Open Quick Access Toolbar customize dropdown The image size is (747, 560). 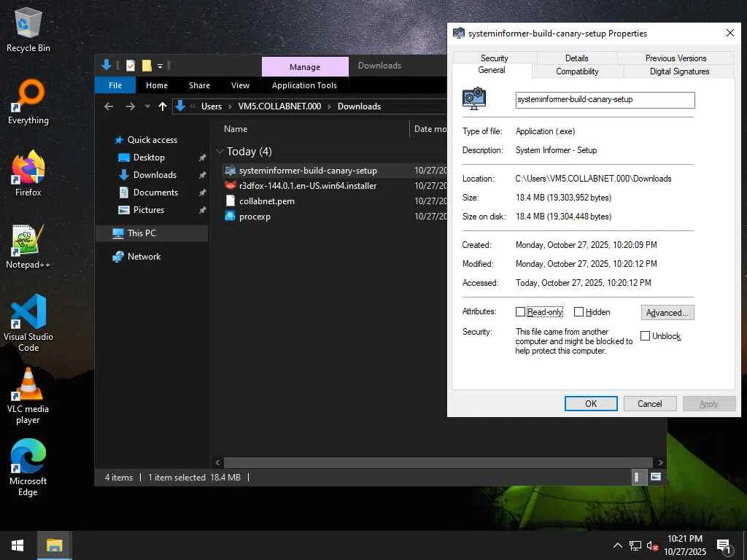160,66
